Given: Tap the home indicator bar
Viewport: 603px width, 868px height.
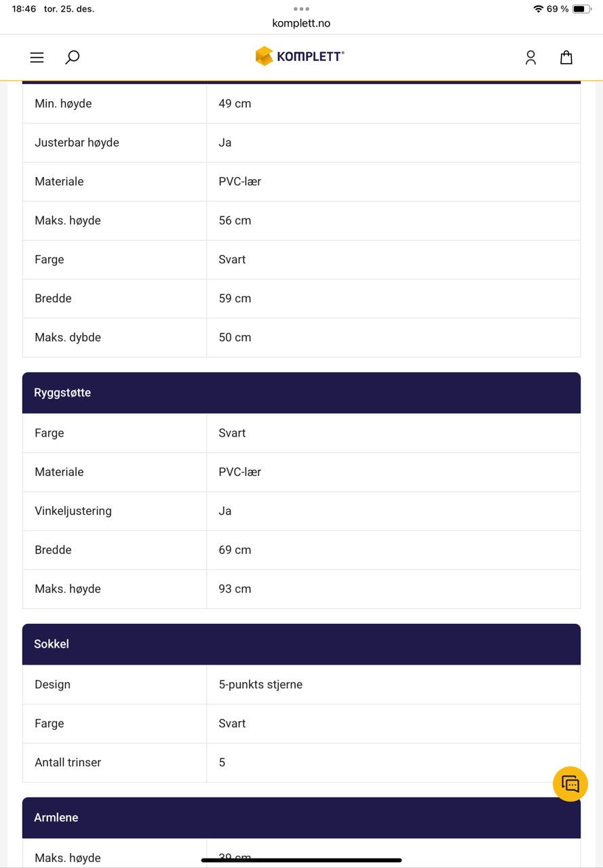Looking at the screenshot, I should pyautogui.click(x=301, y=860).
